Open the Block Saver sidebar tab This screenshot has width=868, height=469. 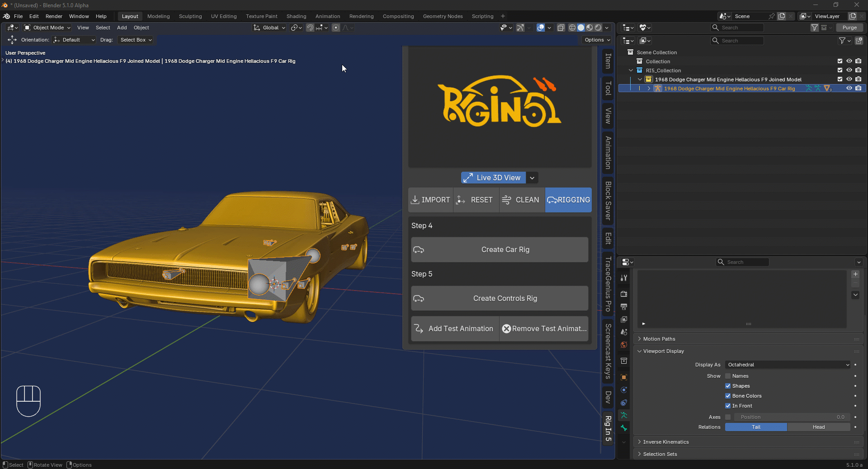[608, 201]
